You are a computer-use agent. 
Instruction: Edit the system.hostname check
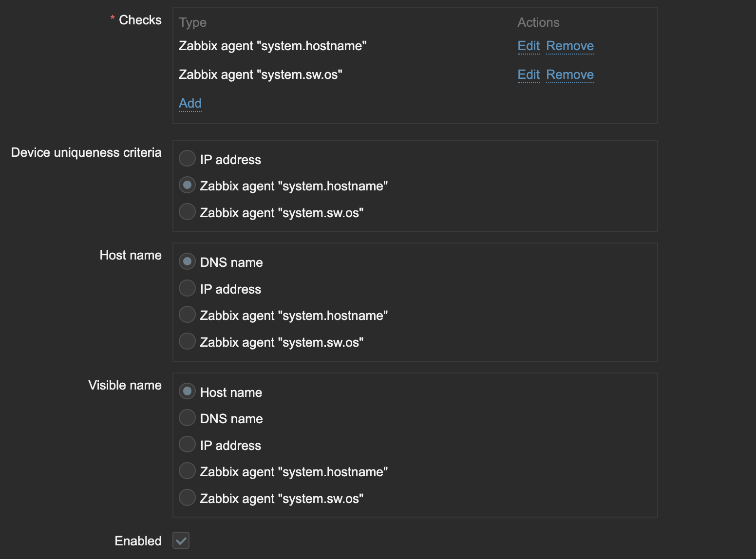click(529, 46)
